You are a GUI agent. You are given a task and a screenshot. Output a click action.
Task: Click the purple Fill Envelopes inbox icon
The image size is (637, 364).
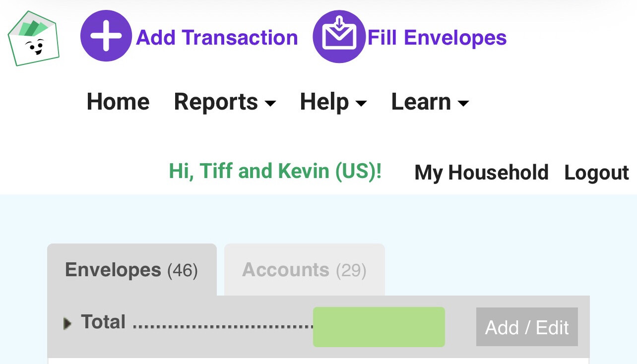pos(338,36)
